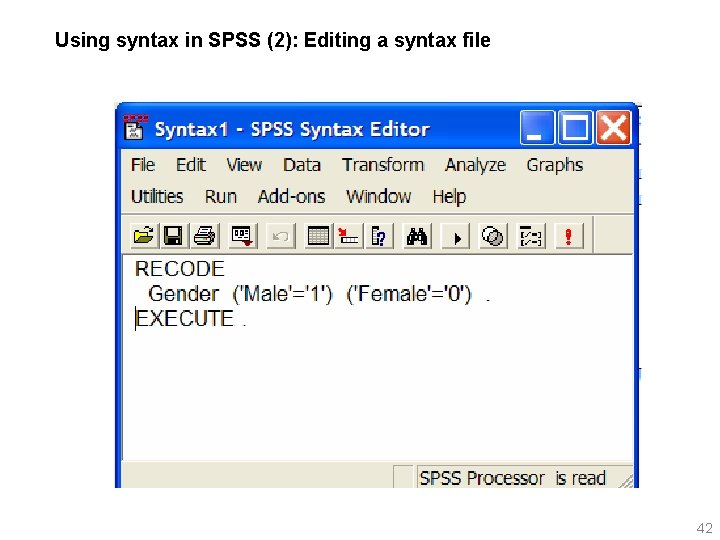The image size is (720, 540).
Task: Open the Data menu
Action: tap(302, 164)
